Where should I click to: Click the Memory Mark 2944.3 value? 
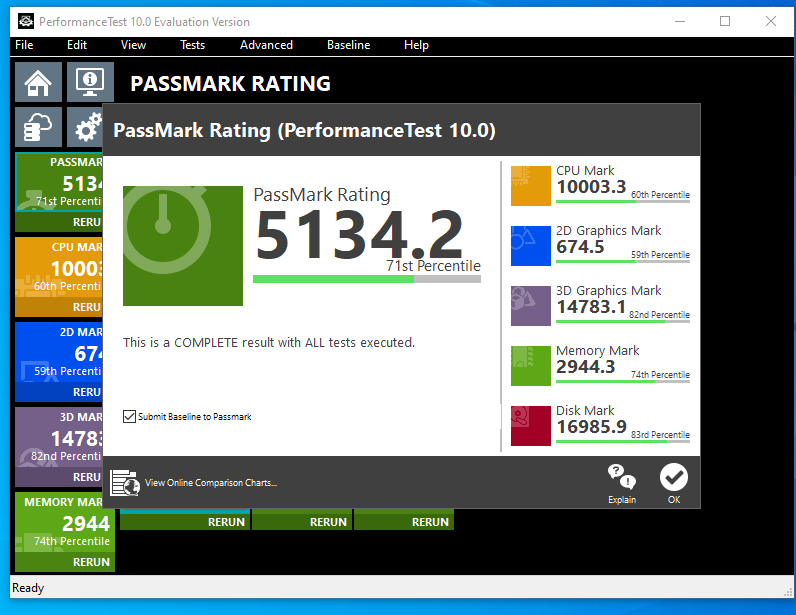[x=586, y=367]
